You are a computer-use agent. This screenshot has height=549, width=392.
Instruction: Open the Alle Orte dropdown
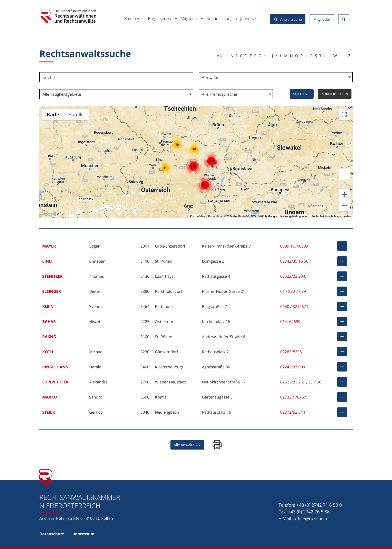[x=275, y=77]
